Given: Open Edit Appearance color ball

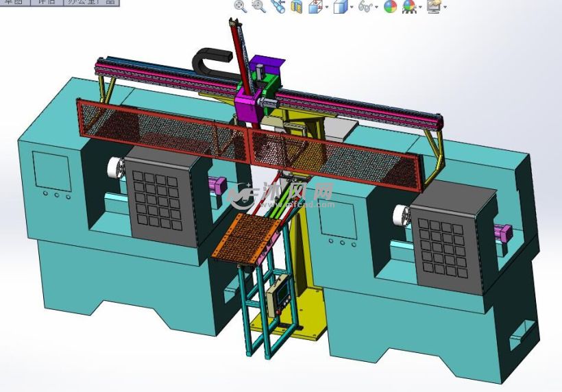Looking at the screenshot, I should pyautogui.click(x=391, y=7).
